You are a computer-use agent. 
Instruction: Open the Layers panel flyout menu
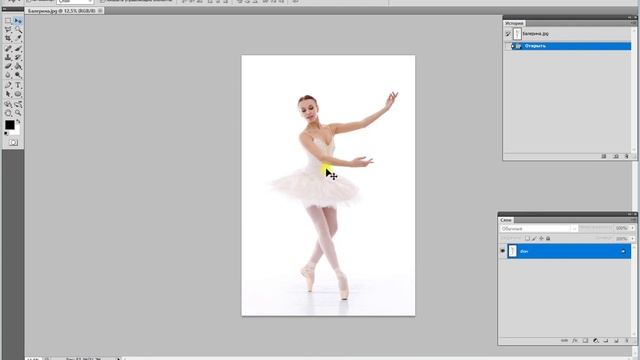[x=633, y=220]
